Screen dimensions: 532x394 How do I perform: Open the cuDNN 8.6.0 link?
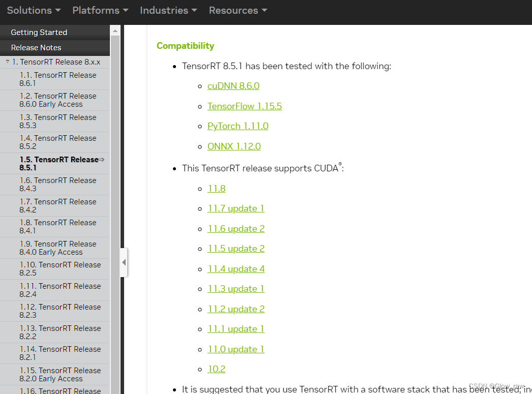point(233,85)
